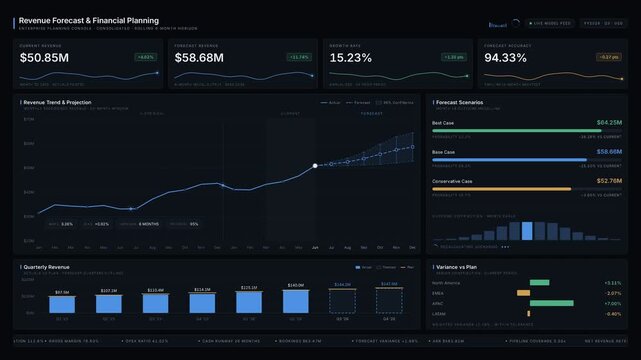The height and width of the screenshot is (360, 641).
Task: Toggle the Forecast series legend in Revenue Trend
Action: [358, 103]
